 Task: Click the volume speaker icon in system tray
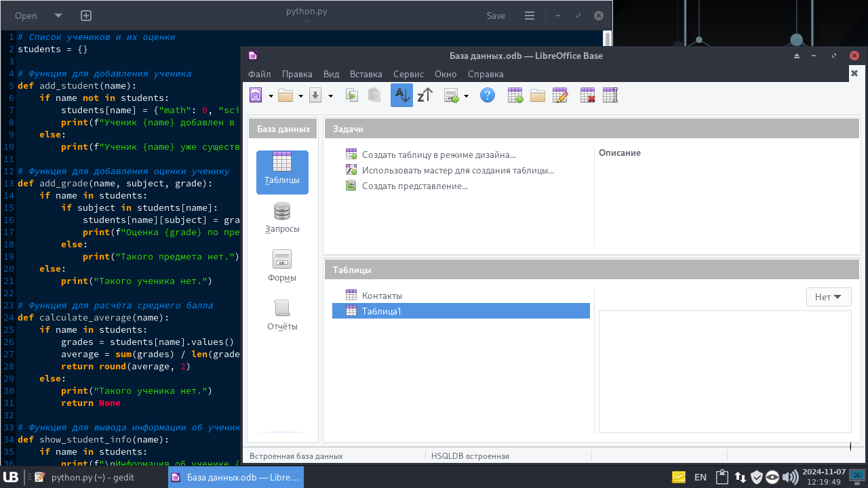click(x=789, y=477)
